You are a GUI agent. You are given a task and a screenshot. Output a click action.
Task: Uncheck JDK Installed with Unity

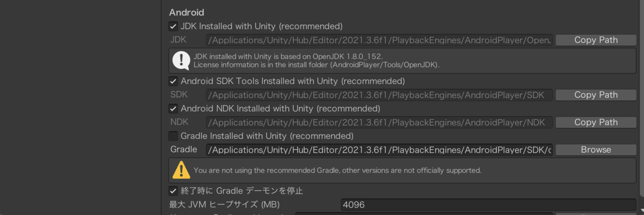point(173,26)
